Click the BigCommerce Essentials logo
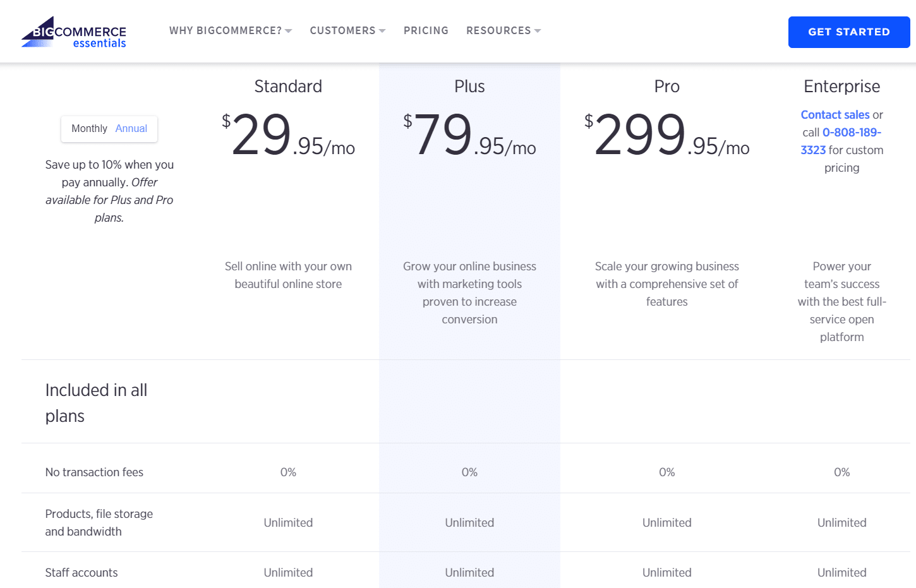Viewport: 916px width, 588px height. click(74, 32)
